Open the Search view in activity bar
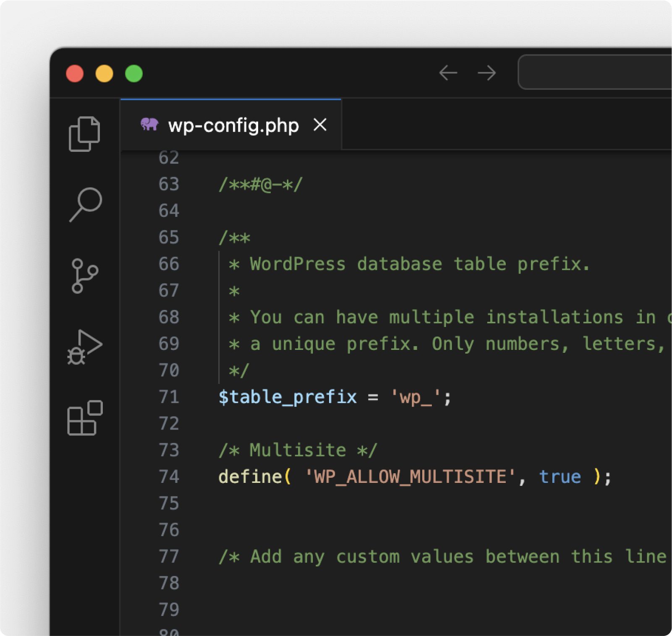This screenshot has width=672, height=636. pos(85,204)
